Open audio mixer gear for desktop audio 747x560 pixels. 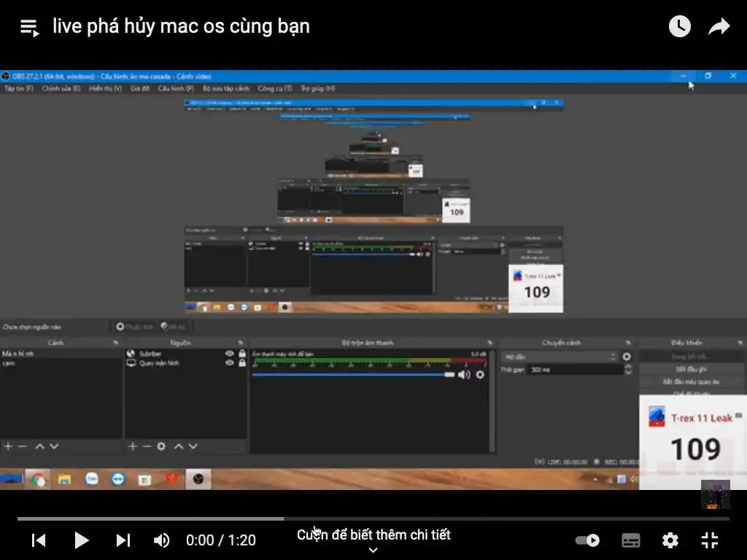point(480,375)
